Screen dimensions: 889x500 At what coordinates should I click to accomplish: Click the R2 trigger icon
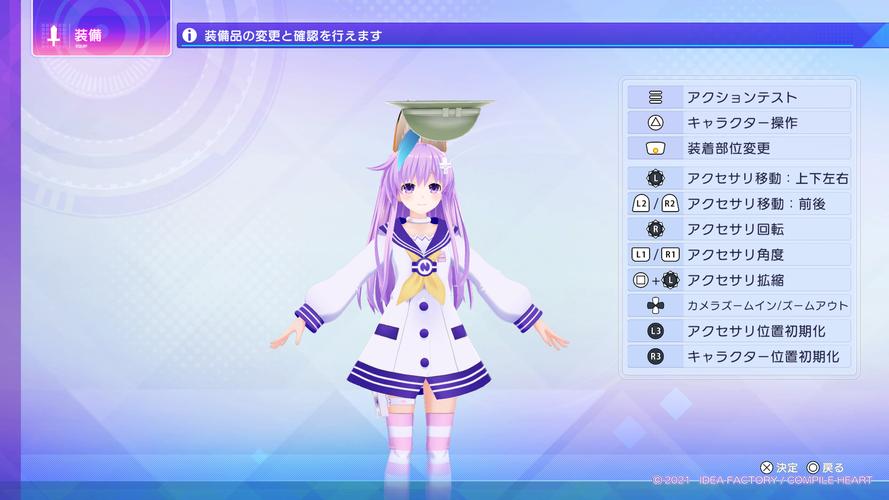point(669,204)
